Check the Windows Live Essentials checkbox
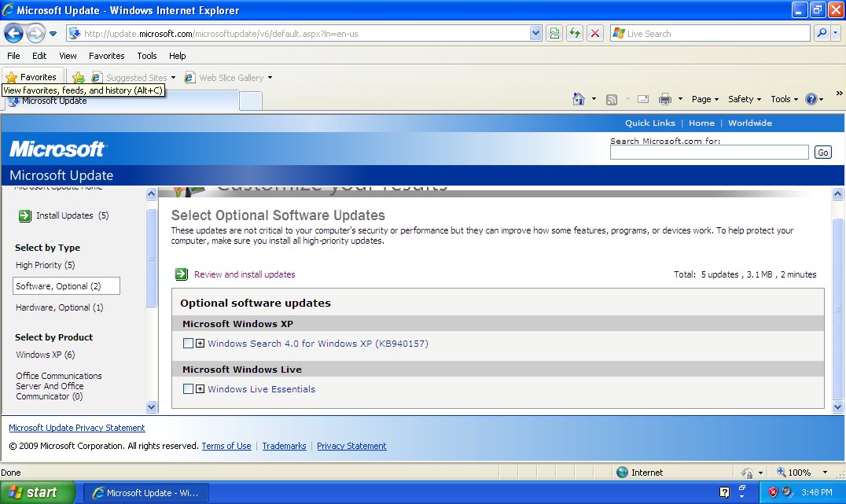 [x=188, y=388]
